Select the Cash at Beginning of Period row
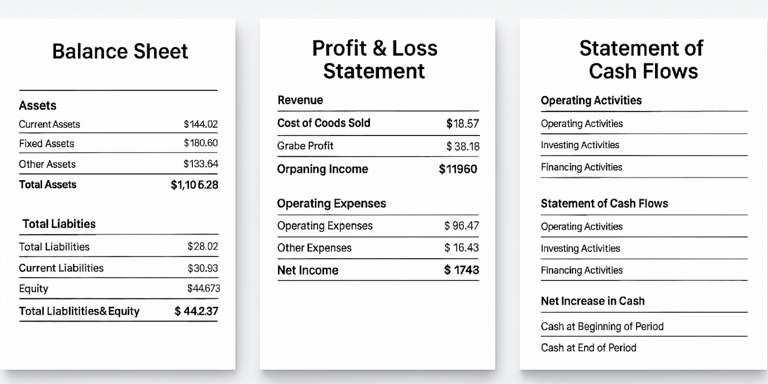768x384 pixels. pos(644,326)
